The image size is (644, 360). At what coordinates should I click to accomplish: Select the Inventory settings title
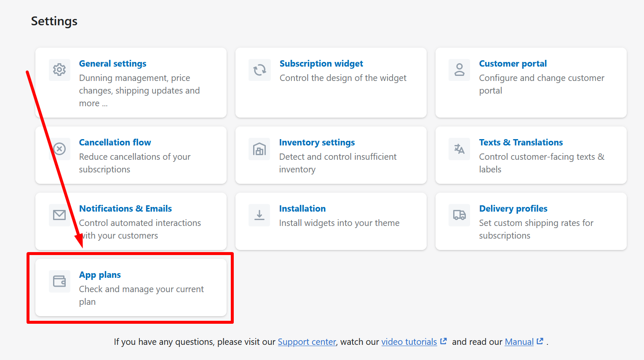pos(317,142)
